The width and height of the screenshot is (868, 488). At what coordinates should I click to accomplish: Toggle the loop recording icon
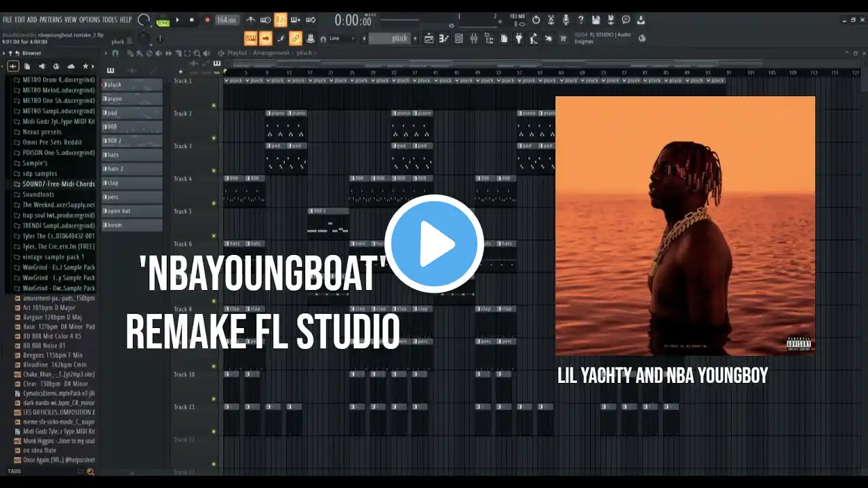[311, 20]
